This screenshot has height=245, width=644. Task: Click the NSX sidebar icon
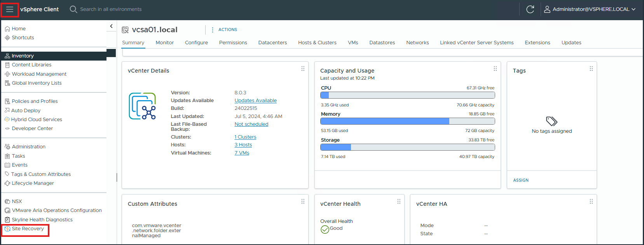point(7,202)
